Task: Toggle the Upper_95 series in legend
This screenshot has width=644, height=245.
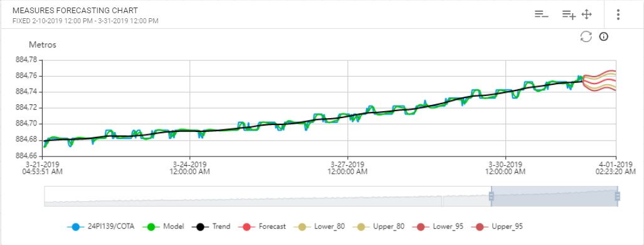Action: coord(498,227)
